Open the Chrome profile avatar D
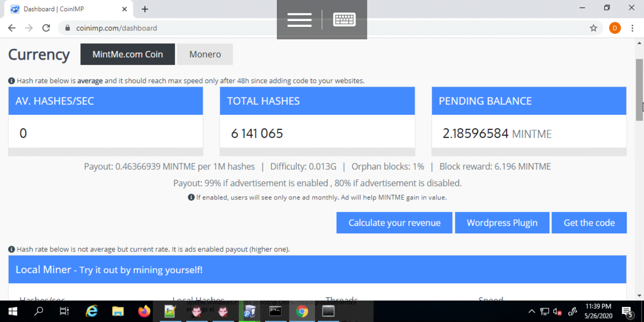644x322 pixels. (615, 28)
